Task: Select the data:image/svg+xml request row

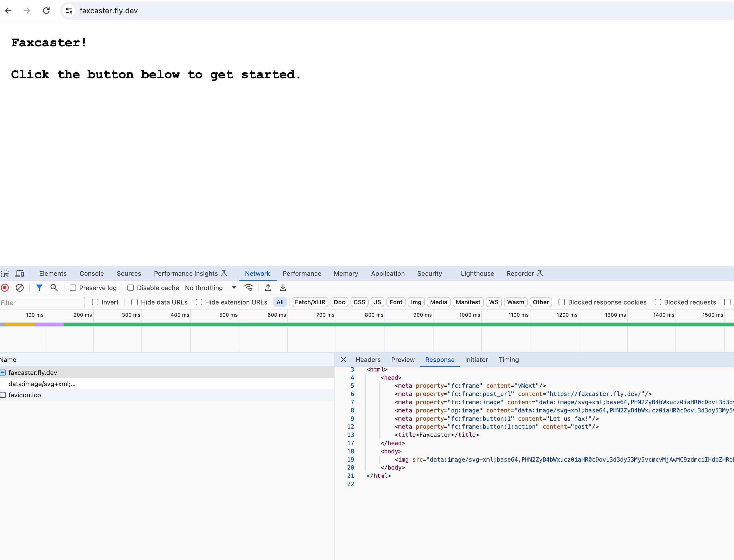Action: tap(167, 384)
